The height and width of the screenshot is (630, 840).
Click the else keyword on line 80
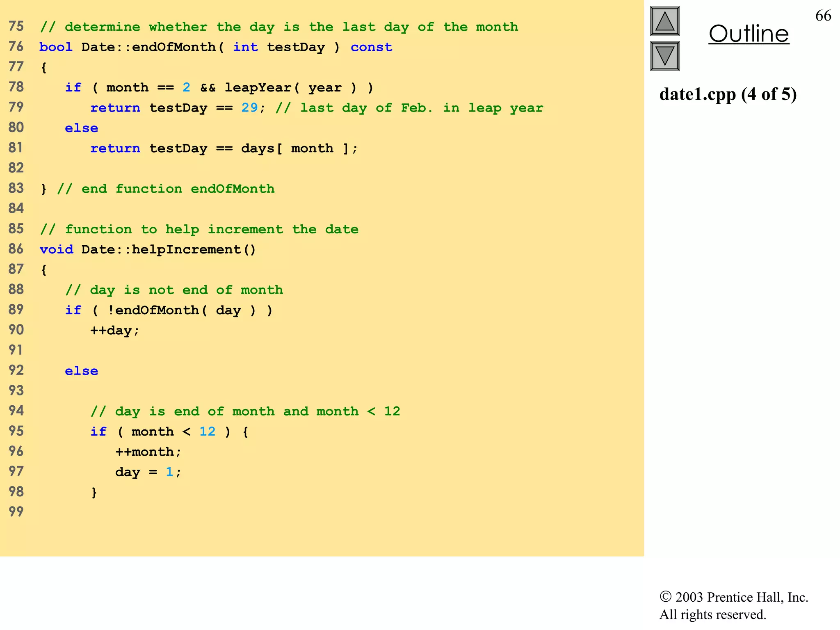81,128
